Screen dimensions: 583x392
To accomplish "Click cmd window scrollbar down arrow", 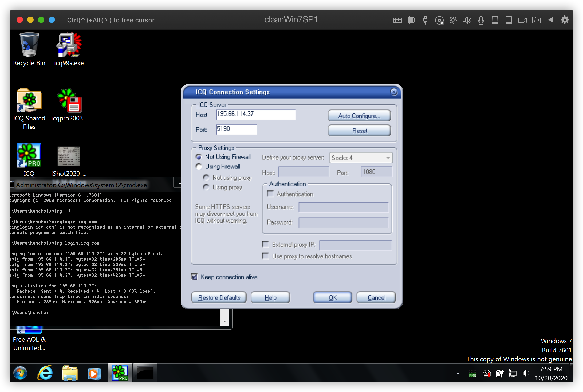I will coord(224,322).
